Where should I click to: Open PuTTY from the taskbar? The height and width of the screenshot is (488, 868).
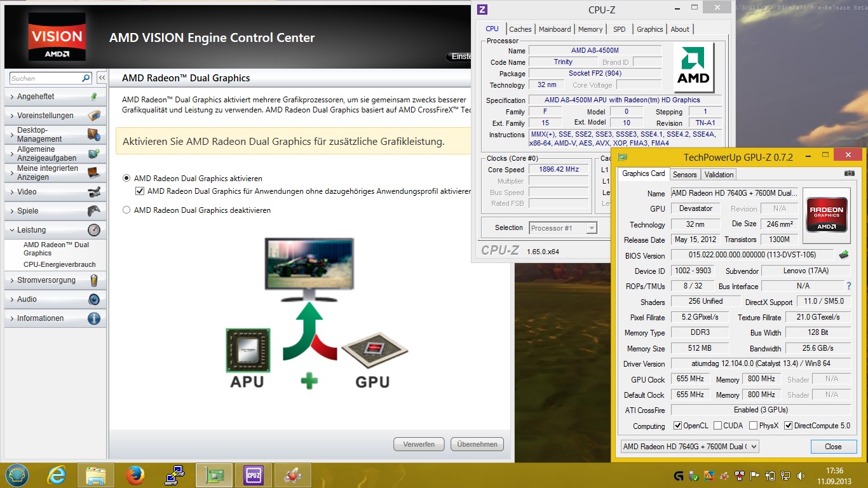pyautogui.click(x=174, y=475)
